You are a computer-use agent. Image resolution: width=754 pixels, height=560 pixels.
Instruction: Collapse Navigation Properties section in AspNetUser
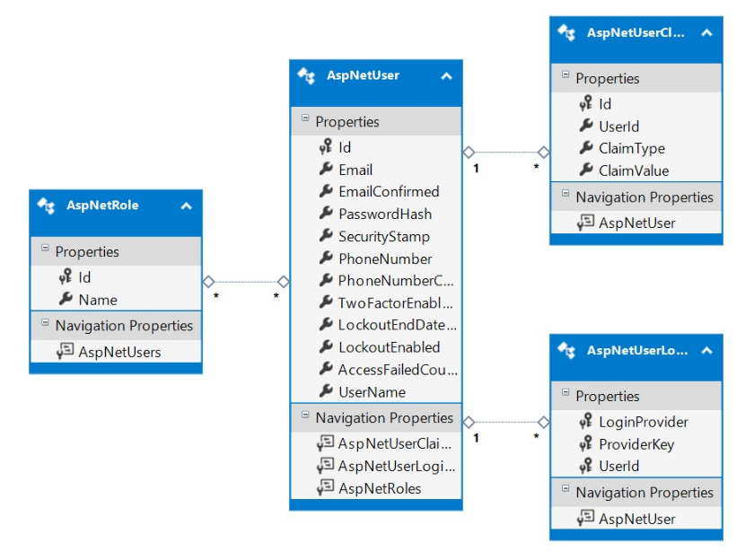coord(305,415)
